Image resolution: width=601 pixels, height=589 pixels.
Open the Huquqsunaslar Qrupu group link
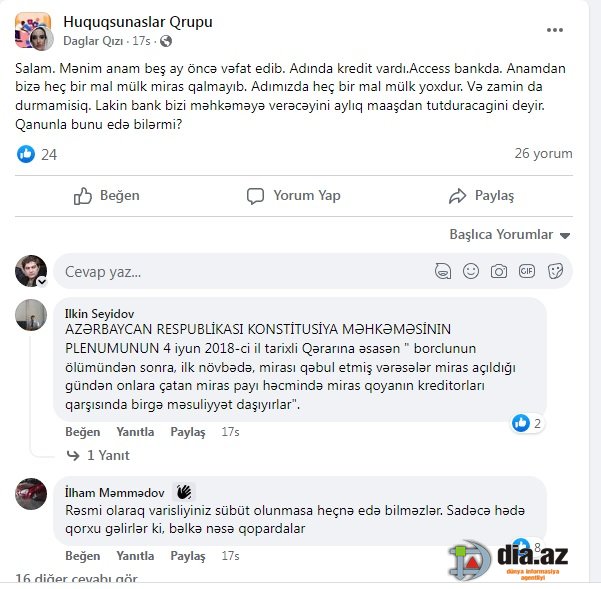pos(138,22)
